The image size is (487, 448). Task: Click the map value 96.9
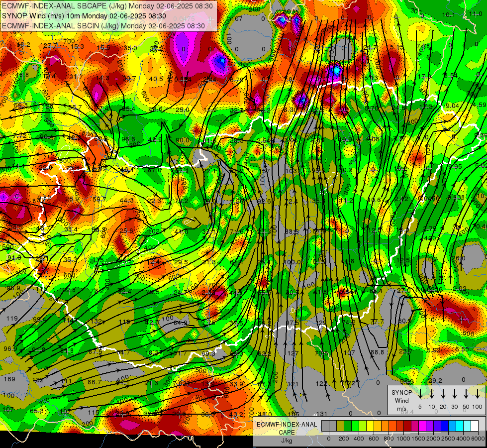pos(10,349)
